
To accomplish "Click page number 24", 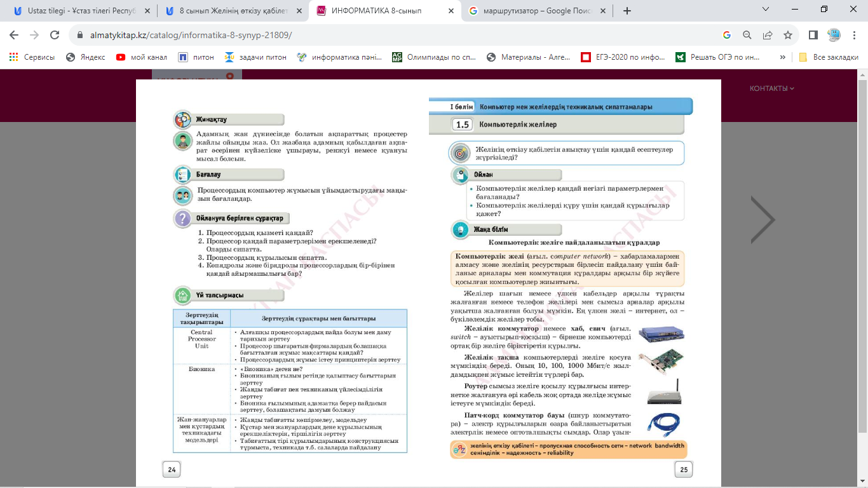I will [x=172, y=469].
